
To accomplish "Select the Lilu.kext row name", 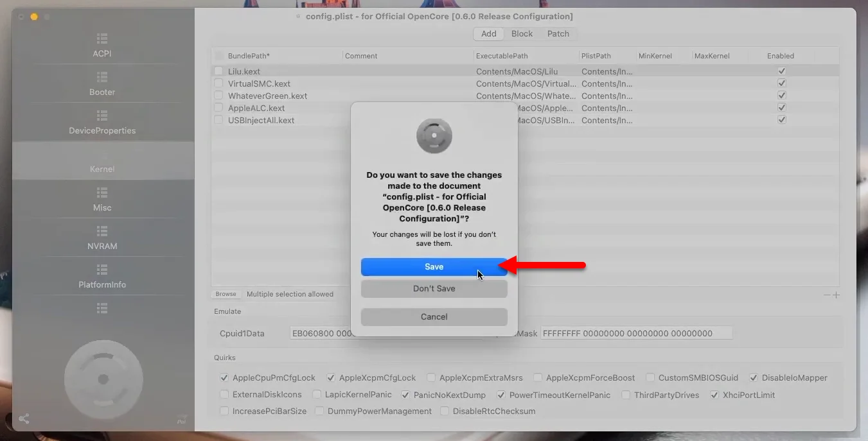I will tap(244, 71).
